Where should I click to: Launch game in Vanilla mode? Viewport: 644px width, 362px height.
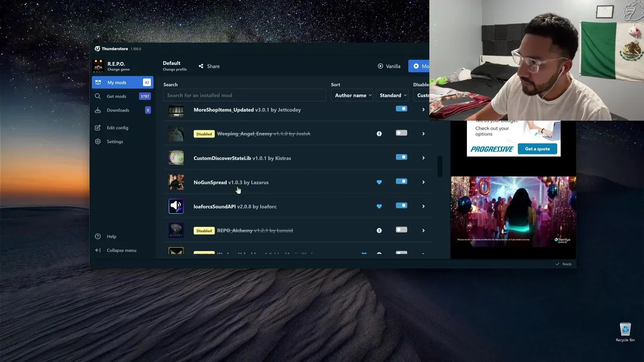point(389,66)
